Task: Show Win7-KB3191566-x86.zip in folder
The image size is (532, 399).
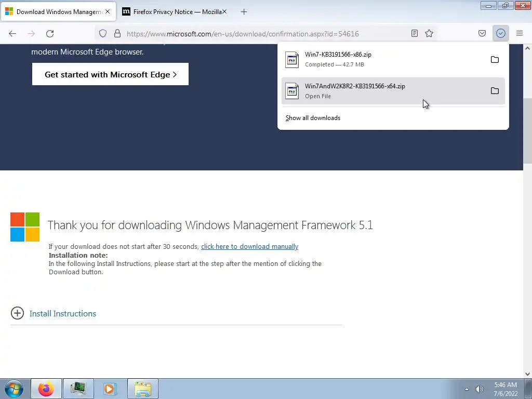Action: (x=495, y=60)
